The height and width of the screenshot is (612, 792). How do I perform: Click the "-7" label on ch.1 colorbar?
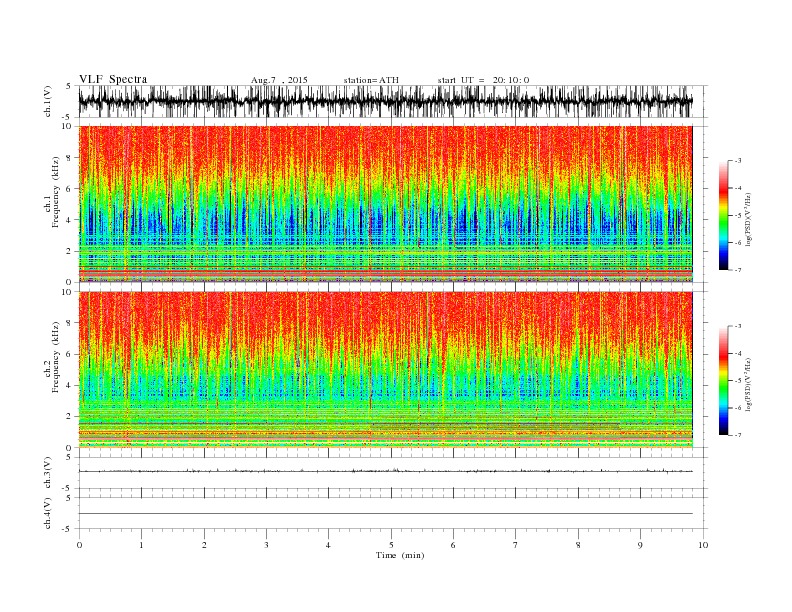(x=738, y=270)
